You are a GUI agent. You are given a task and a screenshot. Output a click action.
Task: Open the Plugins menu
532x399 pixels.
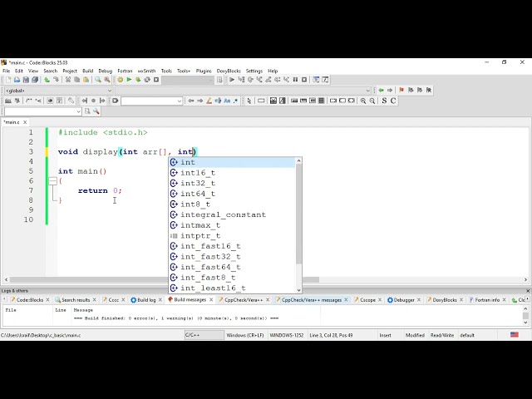pos(204,71)
